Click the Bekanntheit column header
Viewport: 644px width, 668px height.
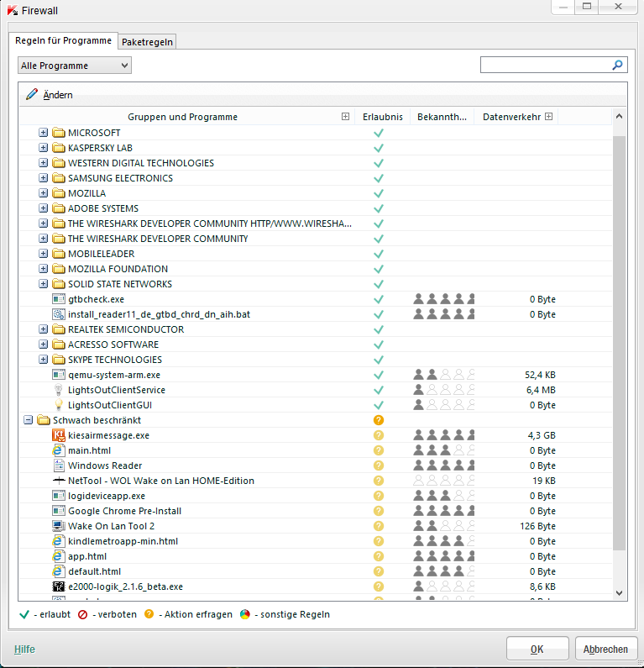(x=442, y=117)
